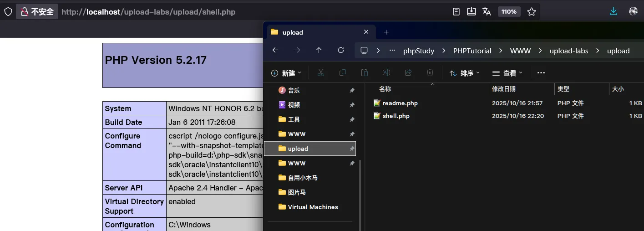Open the Explorer more options ellipsis

[x=541, y=73]
